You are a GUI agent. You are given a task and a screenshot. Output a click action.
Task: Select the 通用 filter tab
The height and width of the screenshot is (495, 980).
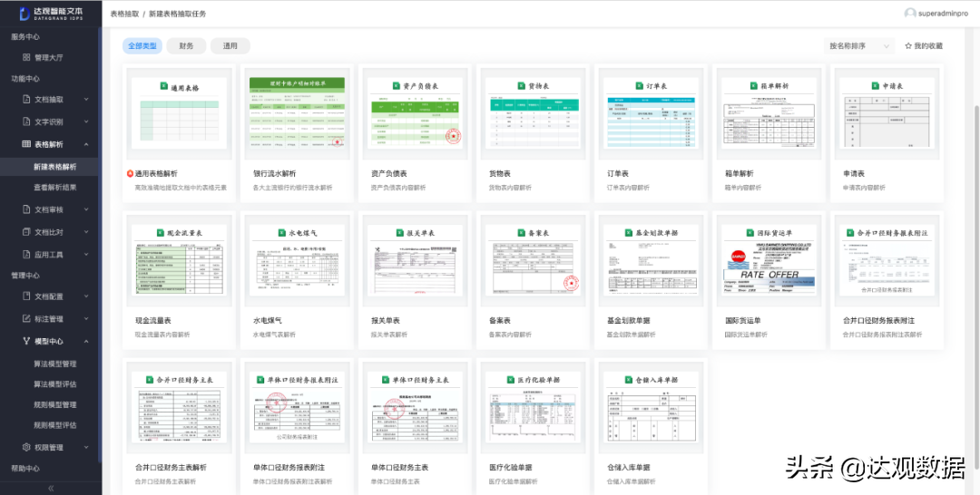coord(230,45)
